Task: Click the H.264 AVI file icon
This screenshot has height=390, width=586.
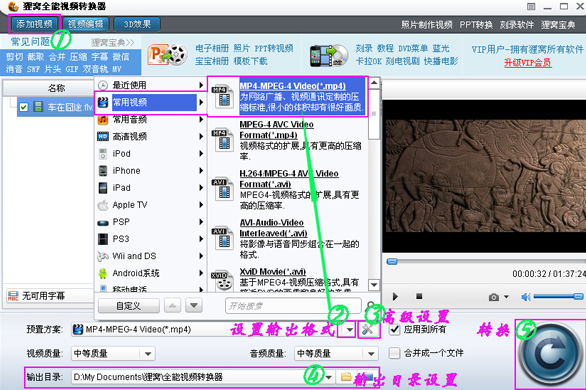Action: pos(223,189)
